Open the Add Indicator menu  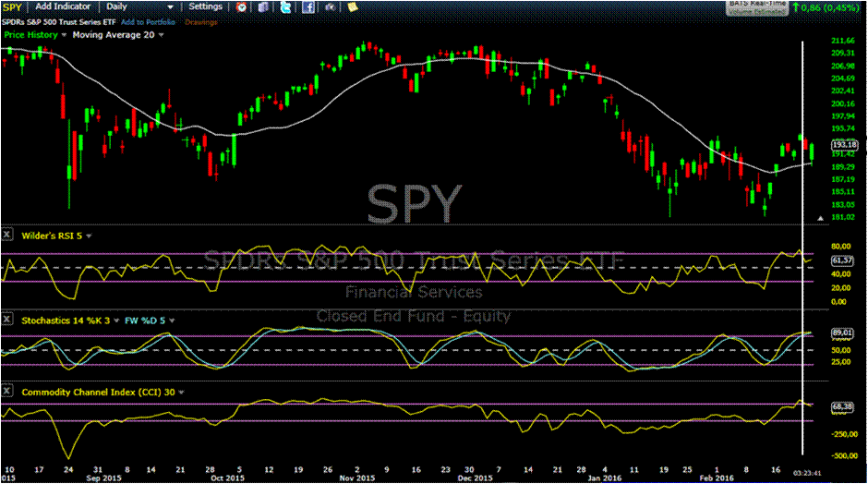[63, 6]
